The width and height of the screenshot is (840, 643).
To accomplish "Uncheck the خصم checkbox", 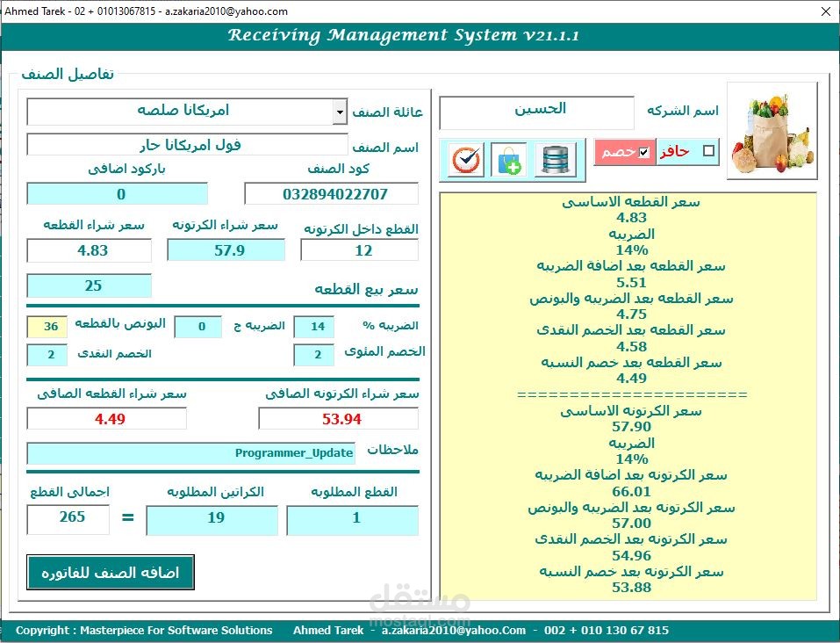I will [644, 152].
